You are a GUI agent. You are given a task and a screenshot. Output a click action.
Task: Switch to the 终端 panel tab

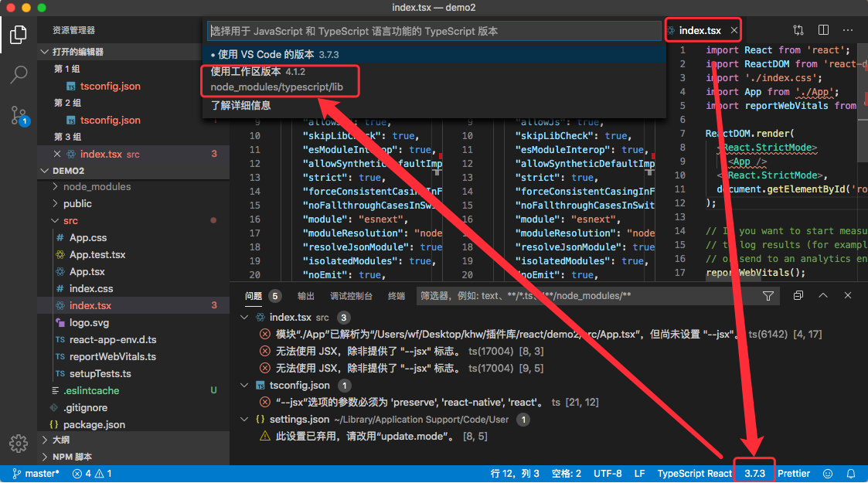coord(397,296)
